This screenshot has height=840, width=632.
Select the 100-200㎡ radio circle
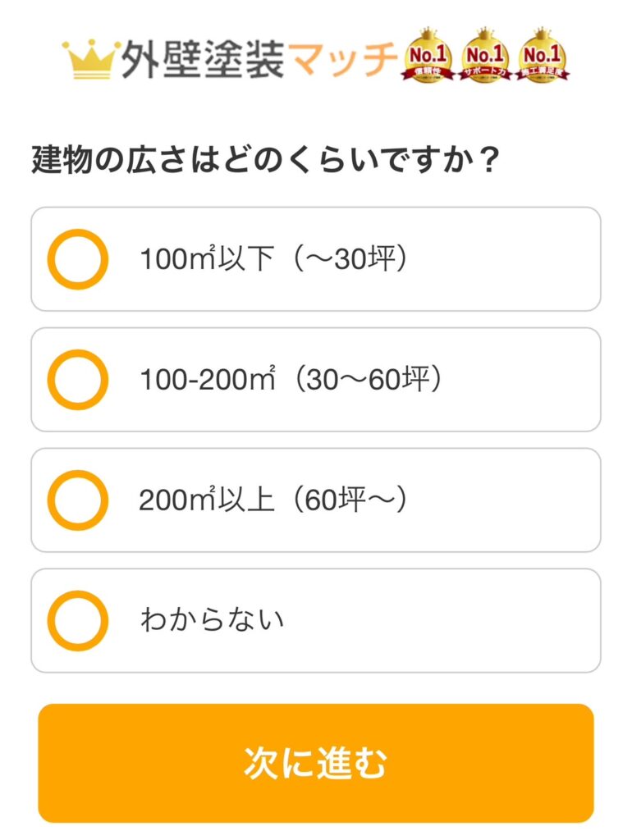tap(78, 380)
